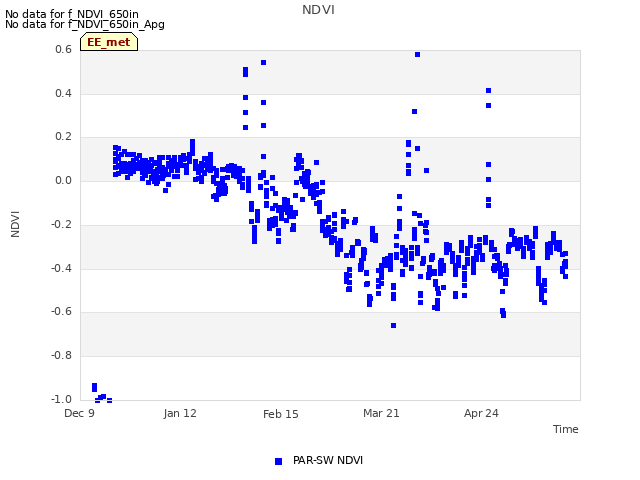
Task: Click the -0.2 y-axis tick label
Action: (x=61, y=224)
